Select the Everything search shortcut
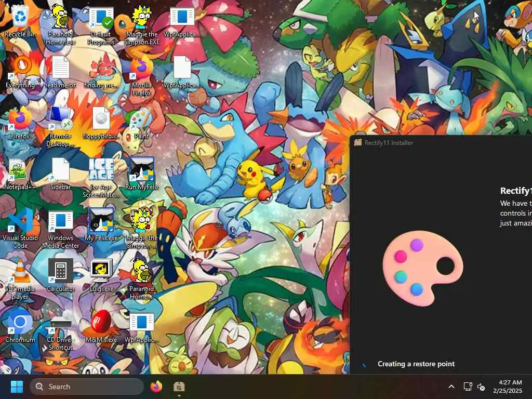This screenshot has width=532, height=399. [20, 73]
